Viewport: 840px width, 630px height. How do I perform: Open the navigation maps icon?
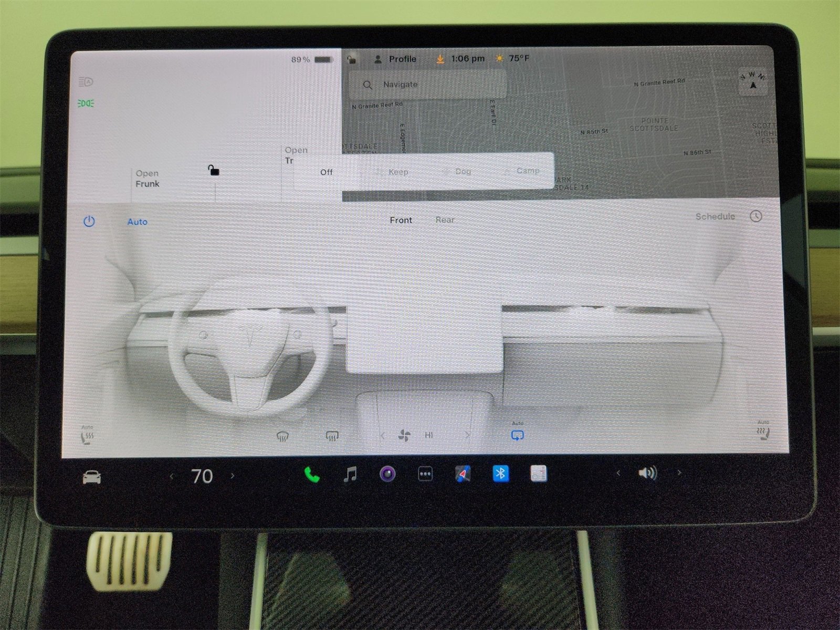(463, 474)
